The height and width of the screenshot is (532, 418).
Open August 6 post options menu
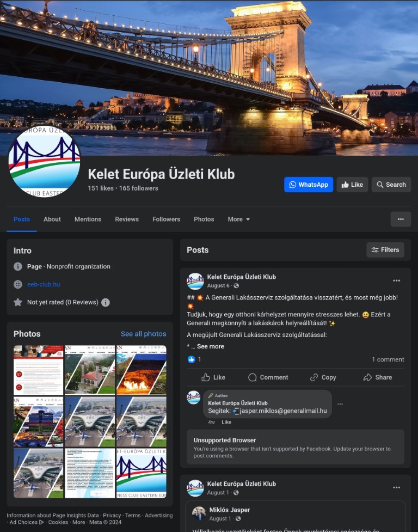coord(396,280)
